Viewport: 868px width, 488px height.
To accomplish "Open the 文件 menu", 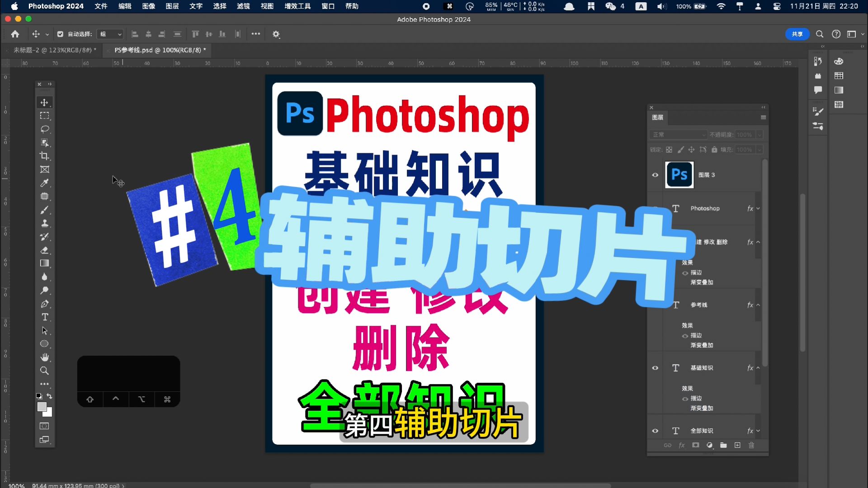I will point(101,6).
